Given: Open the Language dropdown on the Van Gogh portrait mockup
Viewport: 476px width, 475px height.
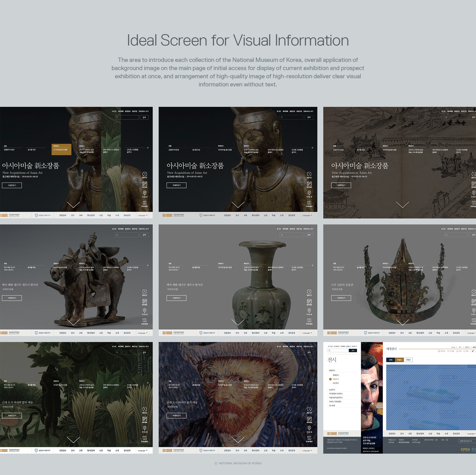Looking at the screenshot, I should [x=307, y=451].
